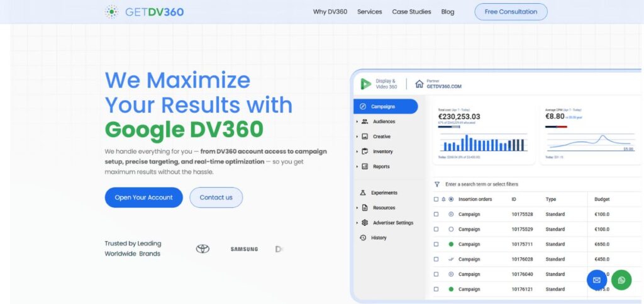Screen dimensions: 644x304
Task: Expand the Audiences sidebar arrow
Action: click(357, 121)
